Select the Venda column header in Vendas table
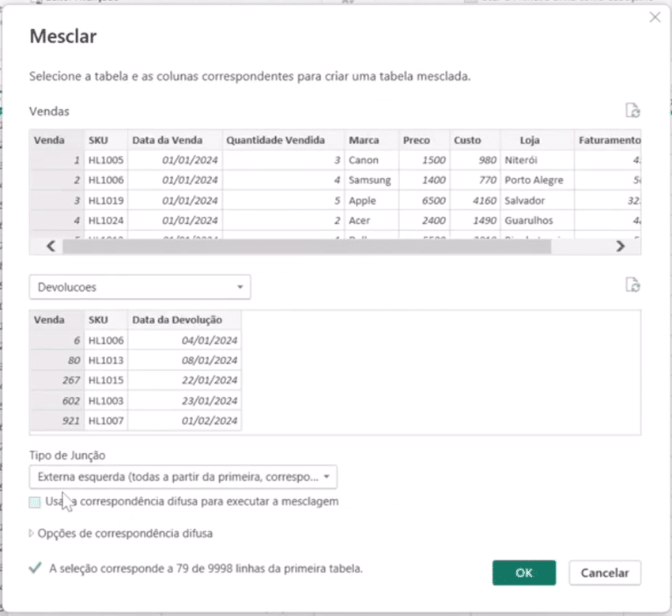Image resolution: width=672 pixels, height=616 pixels. click(57, 140)
